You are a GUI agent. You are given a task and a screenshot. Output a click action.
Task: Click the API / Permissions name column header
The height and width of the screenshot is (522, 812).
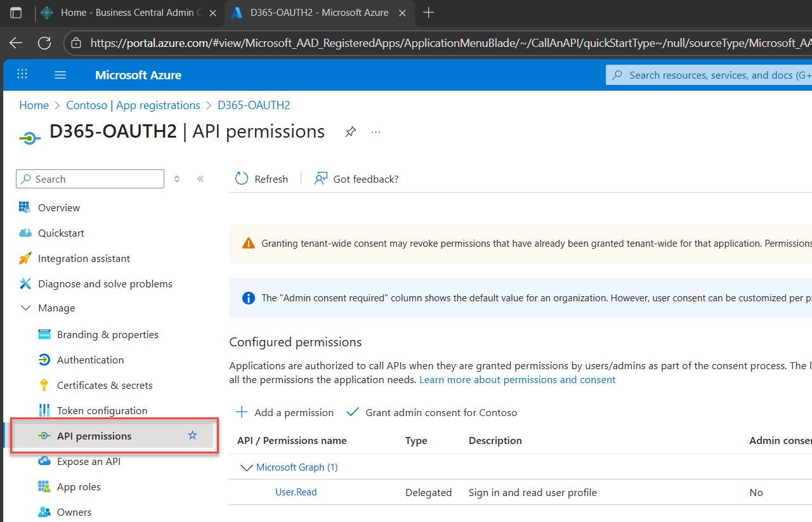tap(292, 440)
